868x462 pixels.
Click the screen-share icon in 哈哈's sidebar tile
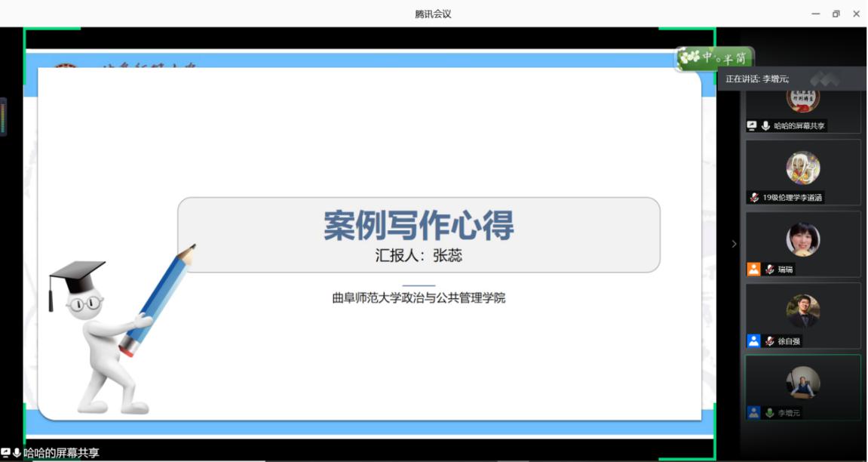[x=752, y=126]
